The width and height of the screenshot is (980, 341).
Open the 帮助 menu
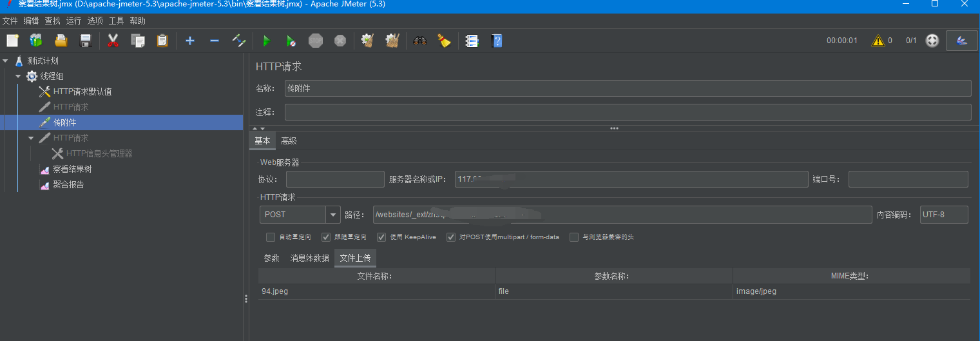(x=137, y=21)
